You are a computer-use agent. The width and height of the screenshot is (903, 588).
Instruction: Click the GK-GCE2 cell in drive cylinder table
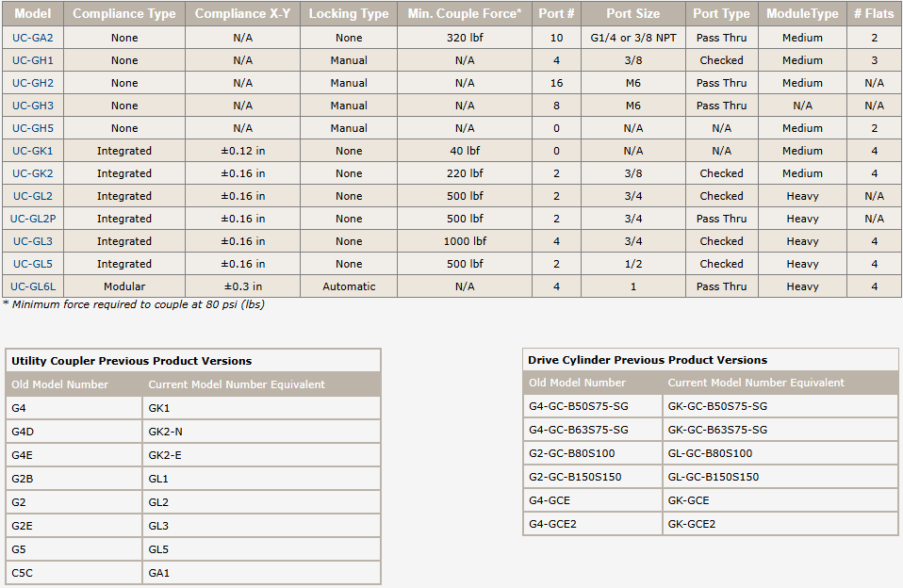[780, 524]
